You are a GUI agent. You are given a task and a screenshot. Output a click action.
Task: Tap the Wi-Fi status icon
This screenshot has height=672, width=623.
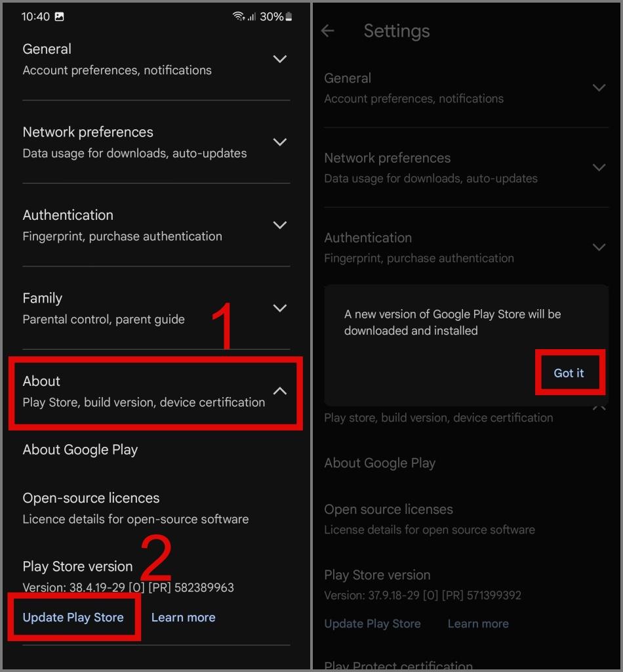coord(238,16)
